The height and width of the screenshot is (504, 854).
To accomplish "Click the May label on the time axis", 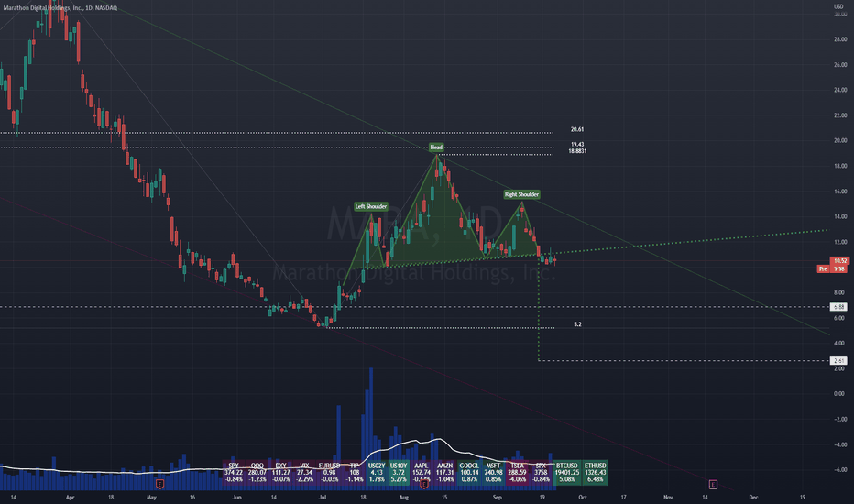I will point(151,497).
